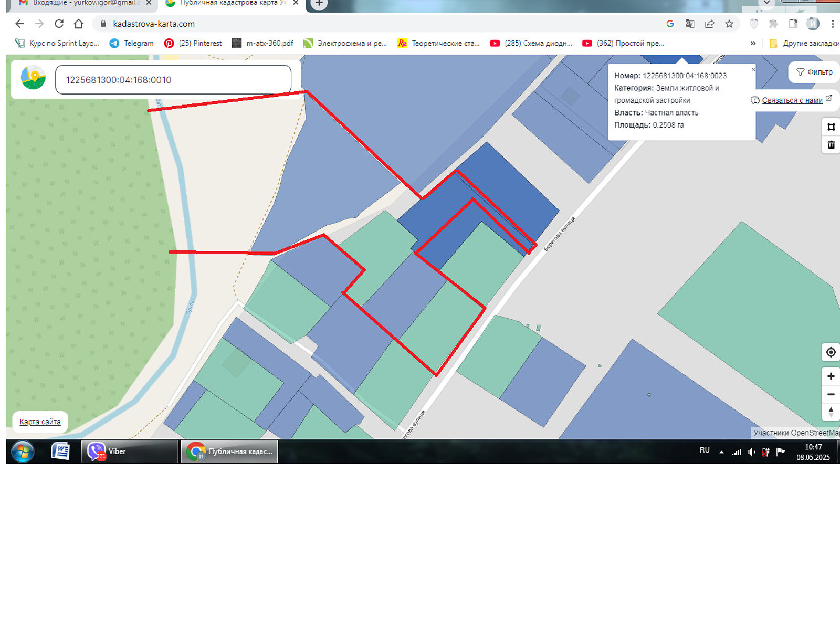
Task: Show hidden system tray icons
Action: pos(721,451)
